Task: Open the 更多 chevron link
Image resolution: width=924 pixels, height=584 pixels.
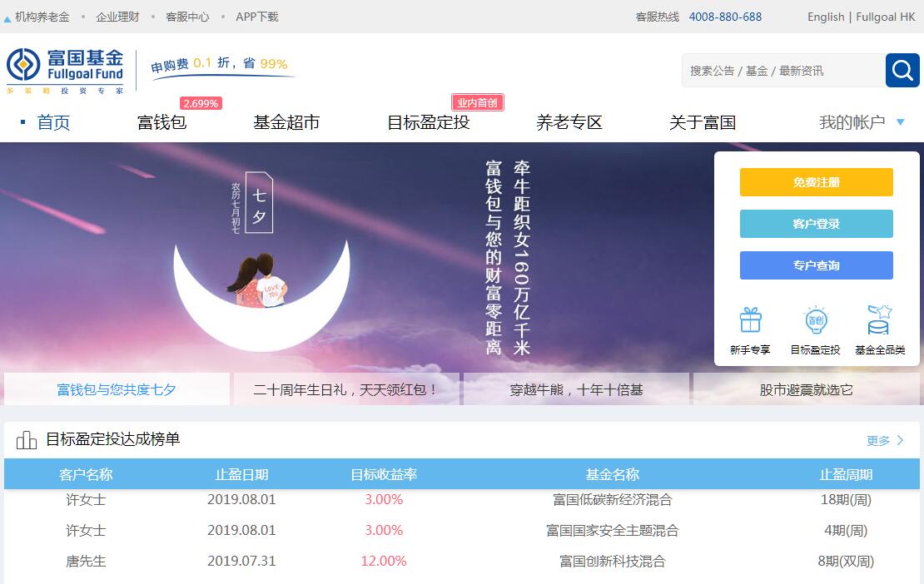Action: [885, 440]
